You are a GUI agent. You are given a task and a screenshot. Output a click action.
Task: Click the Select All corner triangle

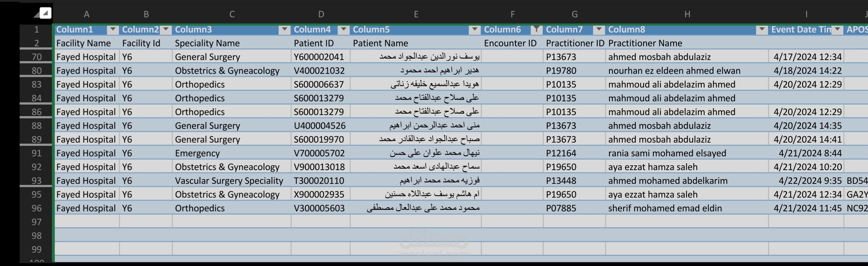[x=45, y=13]
